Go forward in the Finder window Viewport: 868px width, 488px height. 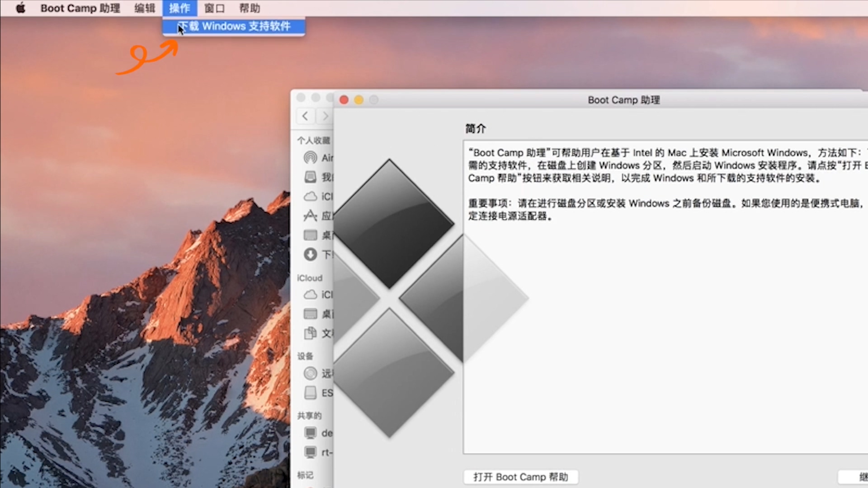pyautogui.click(x=325, y=116)
